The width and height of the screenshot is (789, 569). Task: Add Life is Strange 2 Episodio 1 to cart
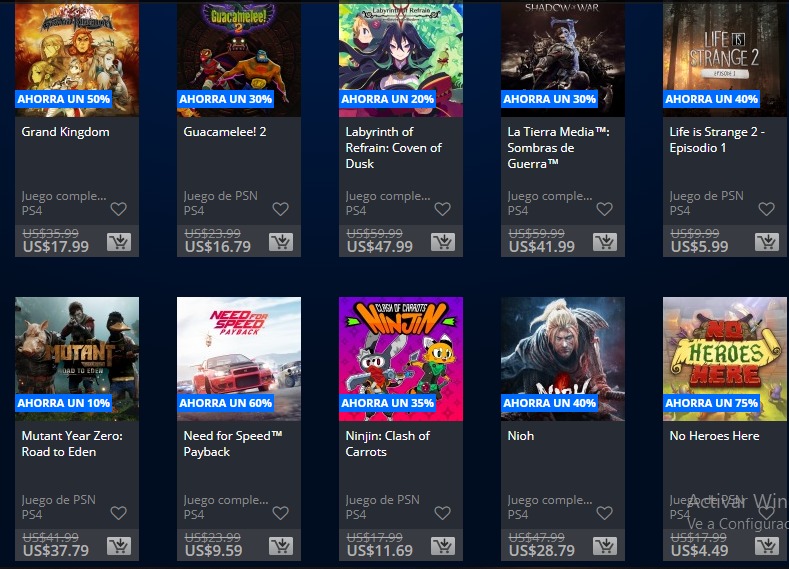click(x=767, y=242)
